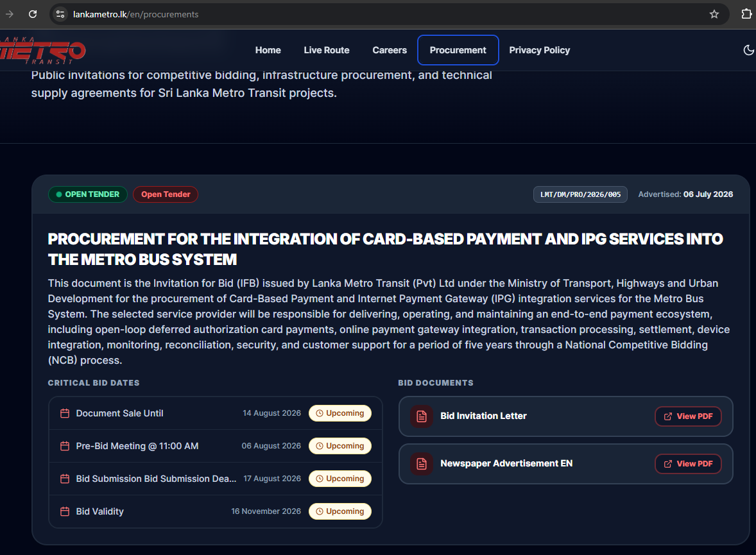Click the CRITICAL BID DATES heading
756x555 pixels.
[x=94, y=383]
